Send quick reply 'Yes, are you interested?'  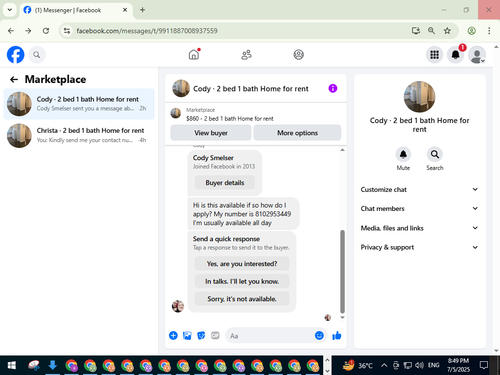click(x=242, y=264)
